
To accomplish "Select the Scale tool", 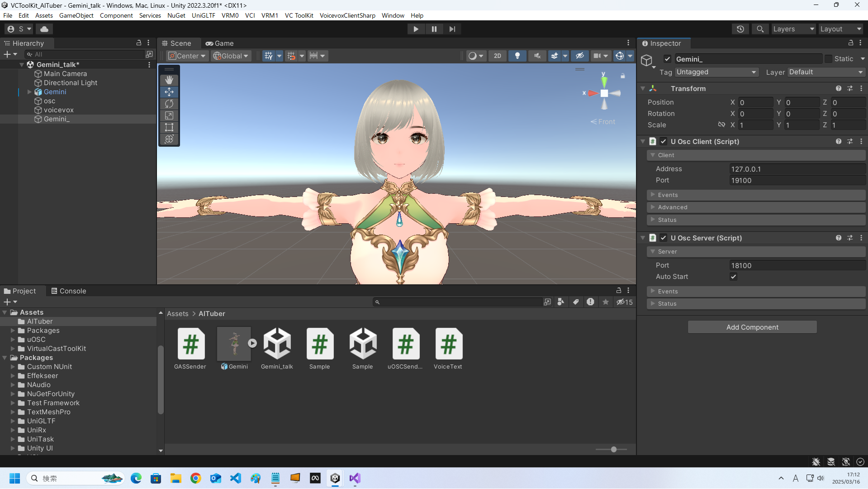I will pos(169,115).
